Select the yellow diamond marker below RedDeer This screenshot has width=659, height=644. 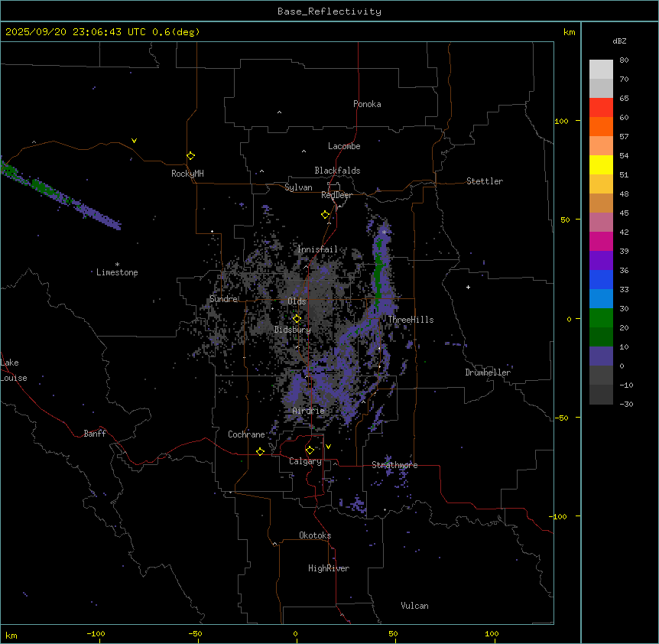pos(326,215)
